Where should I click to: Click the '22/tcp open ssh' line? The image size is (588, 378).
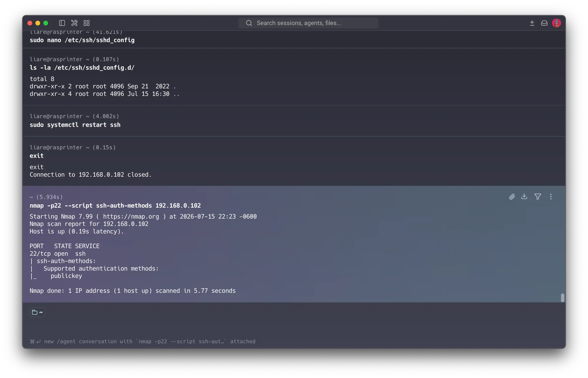point(58,254)
